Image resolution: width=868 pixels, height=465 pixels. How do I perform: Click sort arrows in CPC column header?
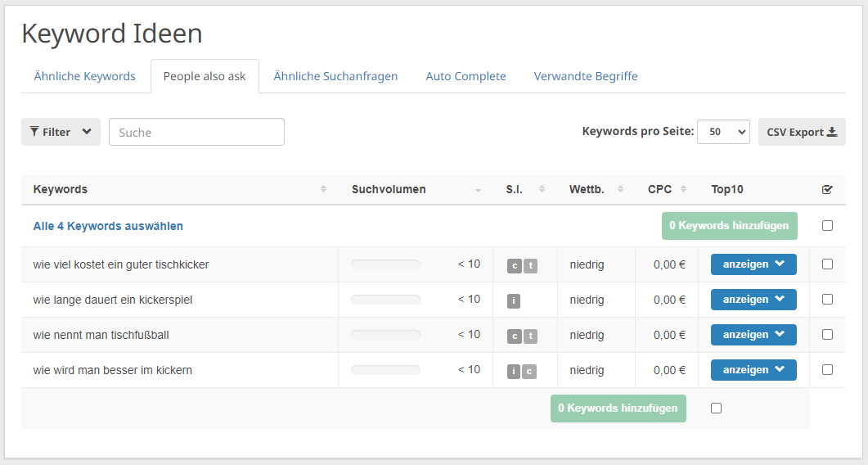[x=683, y=189]
